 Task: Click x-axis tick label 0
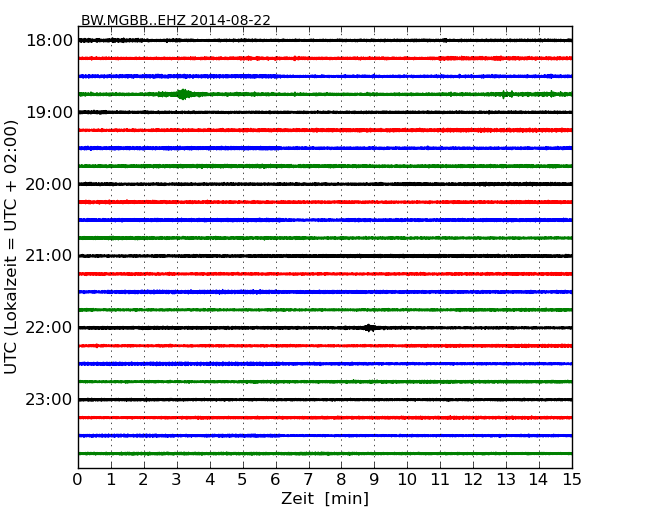tap(78, 480)
